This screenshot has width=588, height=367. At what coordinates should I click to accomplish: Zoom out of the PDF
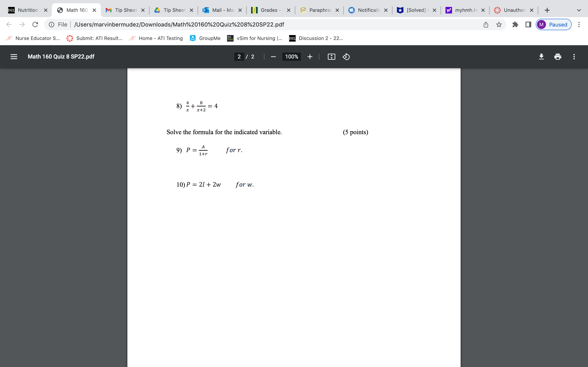pos(273,56)
